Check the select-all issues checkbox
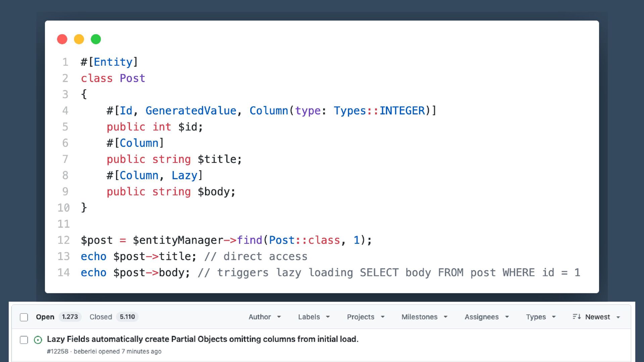The image size is (644, 362). (24, 317)
